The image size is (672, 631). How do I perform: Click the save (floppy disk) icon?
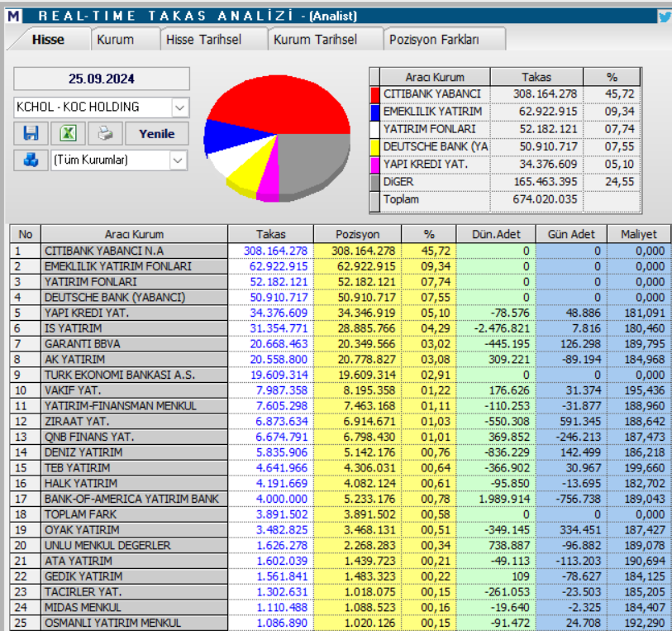[x=31, y=133]
